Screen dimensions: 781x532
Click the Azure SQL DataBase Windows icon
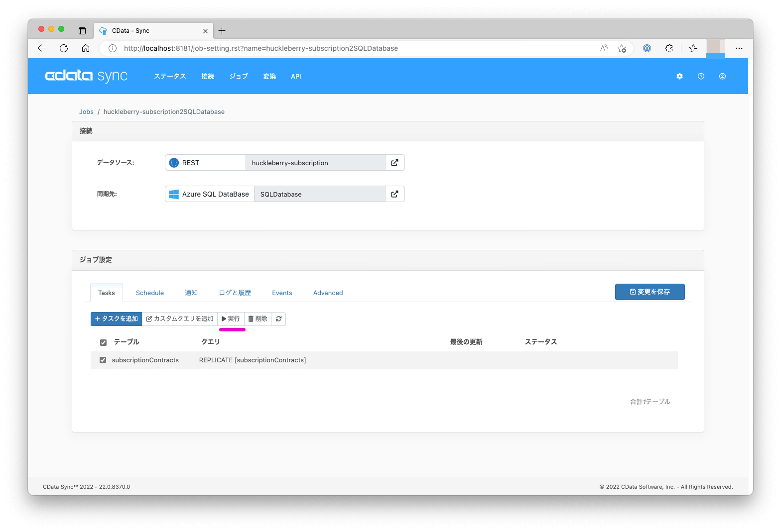[174, 194]
